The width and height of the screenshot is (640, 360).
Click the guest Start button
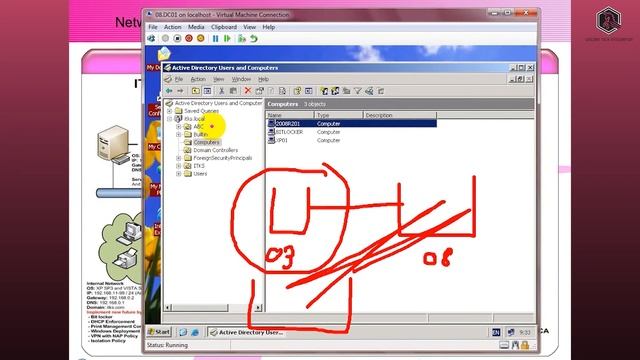click(x=159, y=332)
